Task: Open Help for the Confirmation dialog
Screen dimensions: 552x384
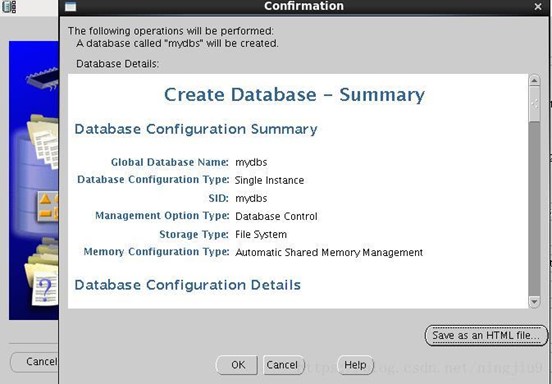Action: (355, 365)
